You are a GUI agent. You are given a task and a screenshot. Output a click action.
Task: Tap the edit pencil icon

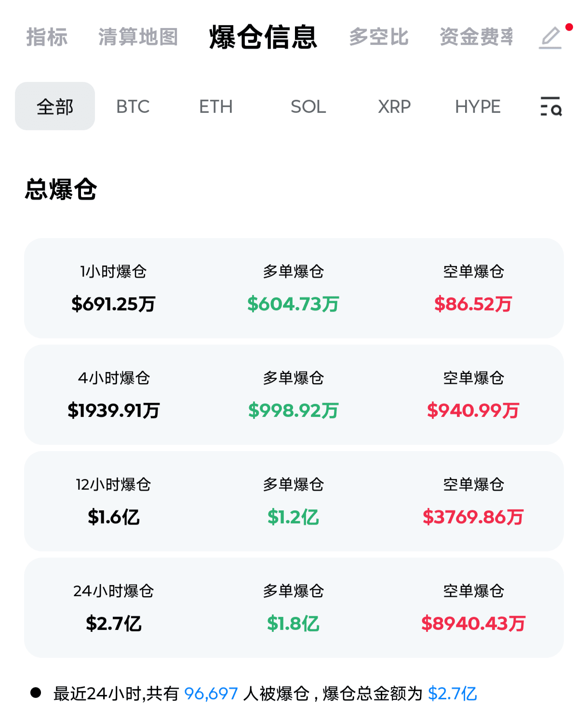point(550,38)
